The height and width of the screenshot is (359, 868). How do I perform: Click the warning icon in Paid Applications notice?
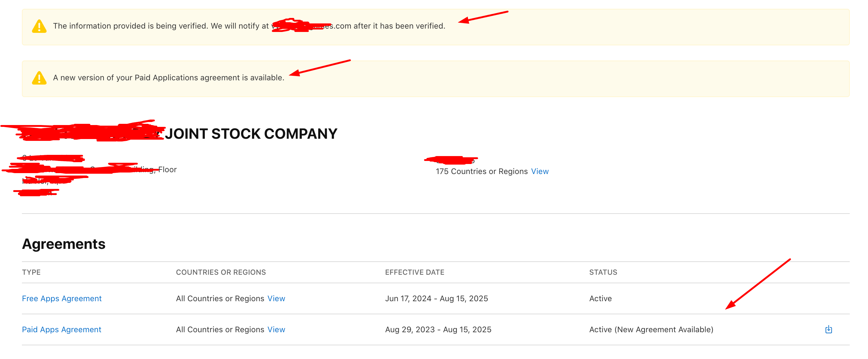(x=39, y=78)
